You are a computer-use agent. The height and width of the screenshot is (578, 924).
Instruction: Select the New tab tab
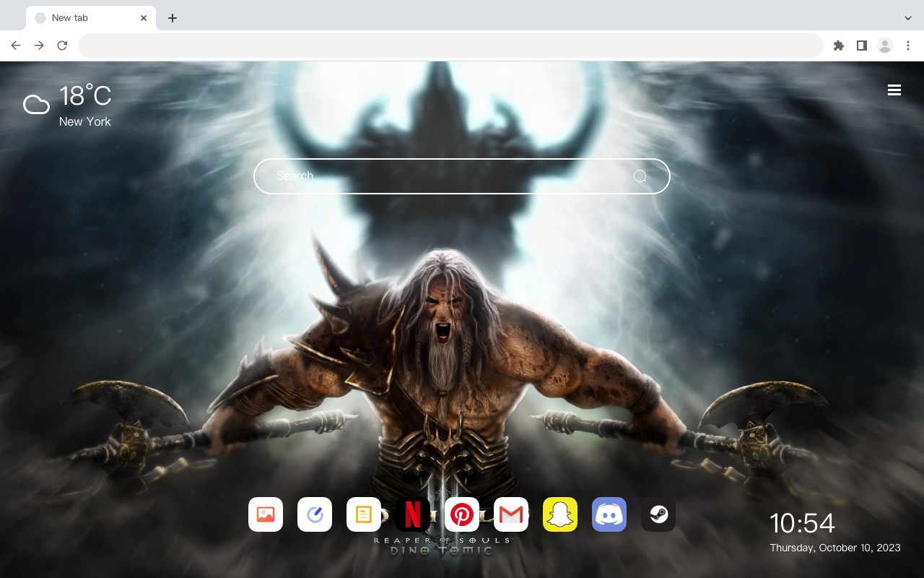tap(91, 18)
